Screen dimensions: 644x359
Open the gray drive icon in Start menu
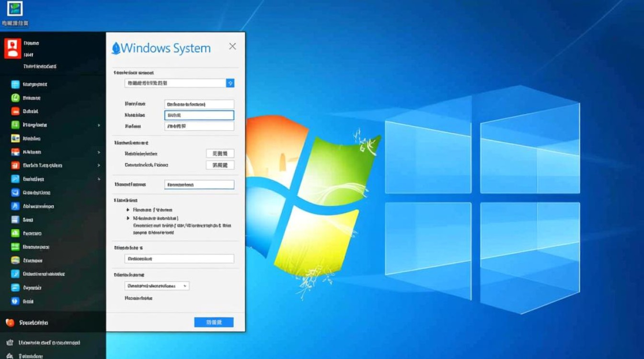coord(15,220)
